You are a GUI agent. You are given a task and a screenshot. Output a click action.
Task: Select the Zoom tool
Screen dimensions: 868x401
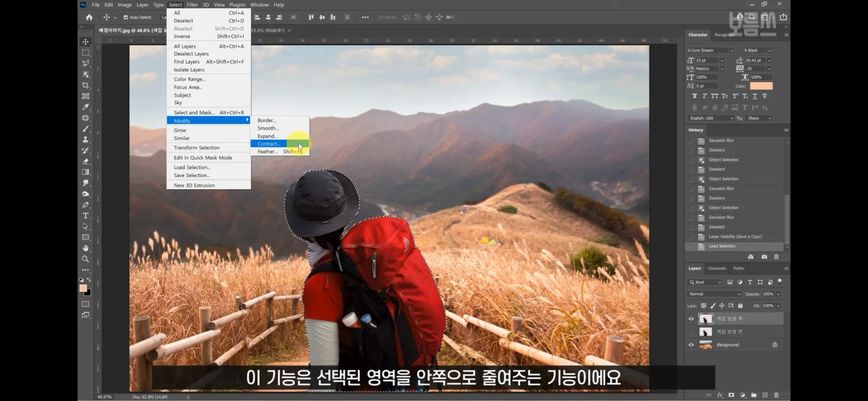(85, 259)
